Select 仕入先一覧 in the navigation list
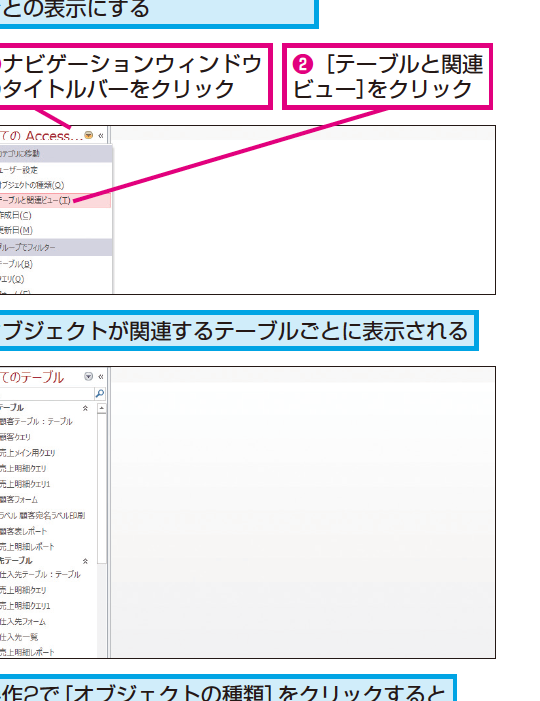This screenshot has width=540, height=701. coord(19,637)
